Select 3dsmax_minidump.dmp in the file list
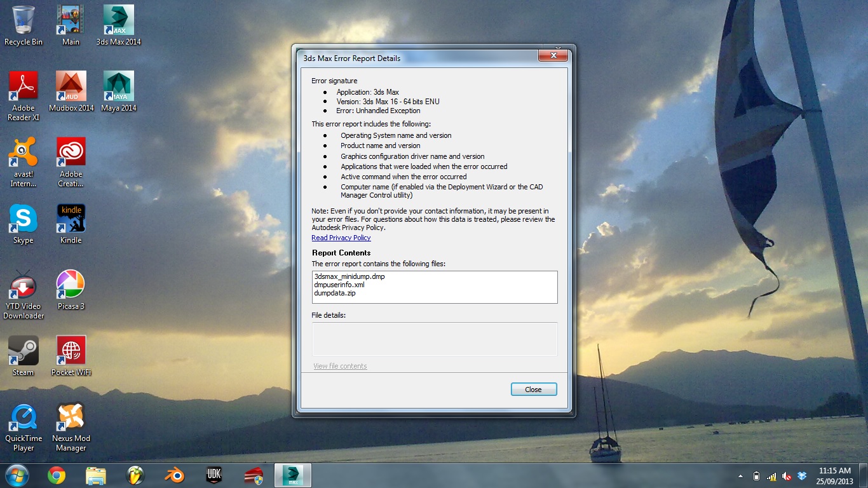The image size is (868, 488). [349, 276]
